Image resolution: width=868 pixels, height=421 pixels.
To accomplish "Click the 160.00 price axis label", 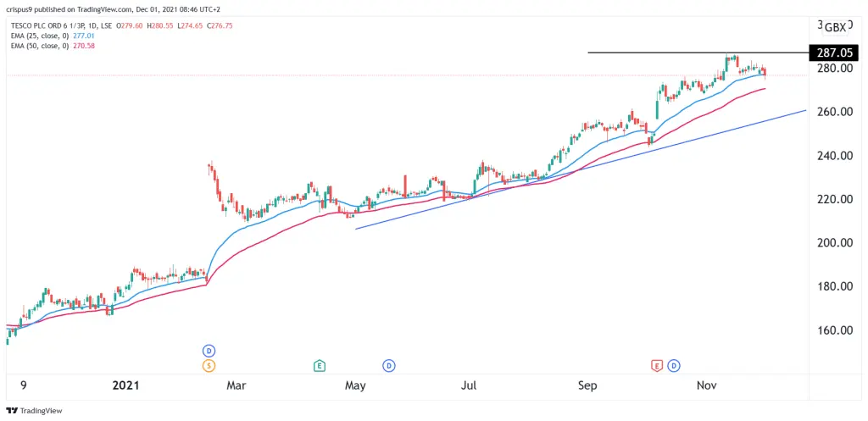I will 834,330.
